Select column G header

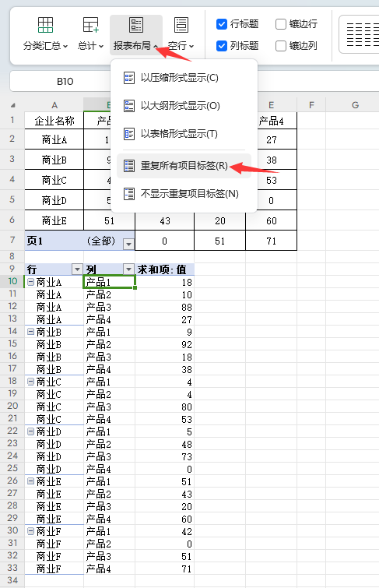(x=355, y=105)
